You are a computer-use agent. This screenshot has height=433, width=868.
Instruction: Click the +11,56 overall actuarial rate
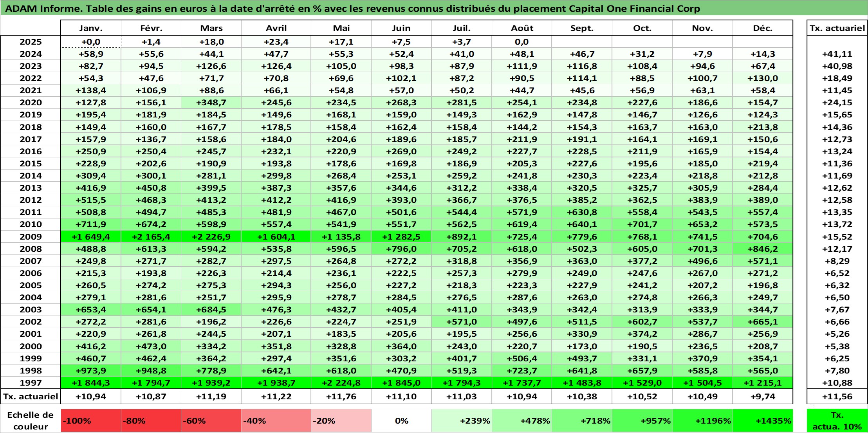click(837, 397)
